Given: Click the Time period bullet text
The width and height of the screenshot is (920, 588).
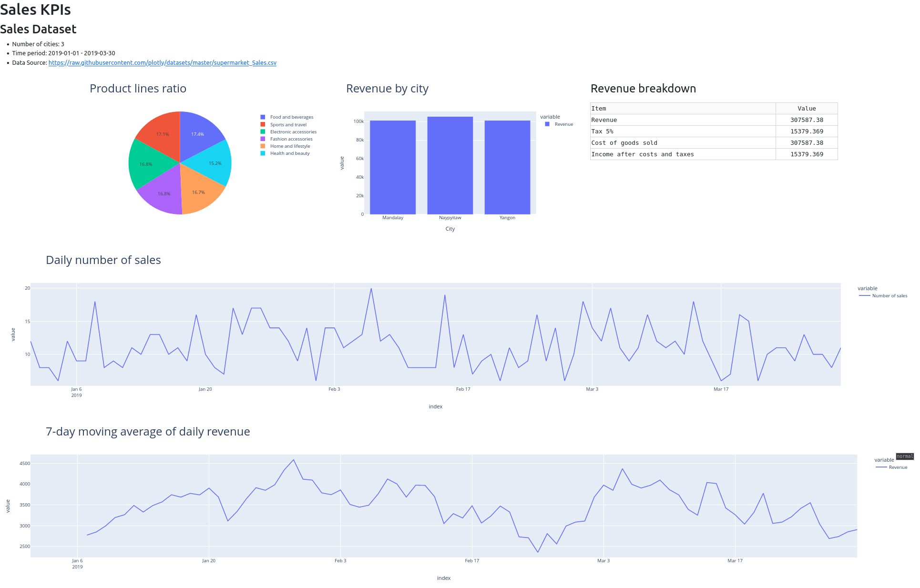Looking at the screenshot, I should click(63, 53).
